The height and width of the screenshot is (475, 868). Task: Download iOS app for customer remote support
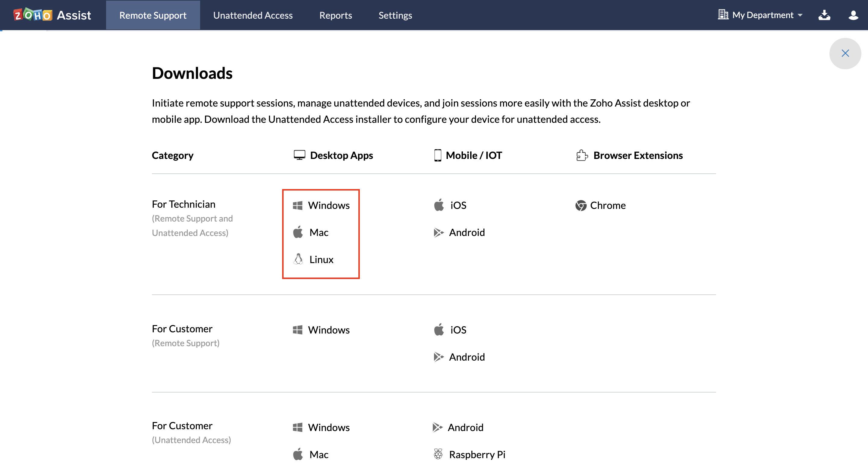pos(458,330)
